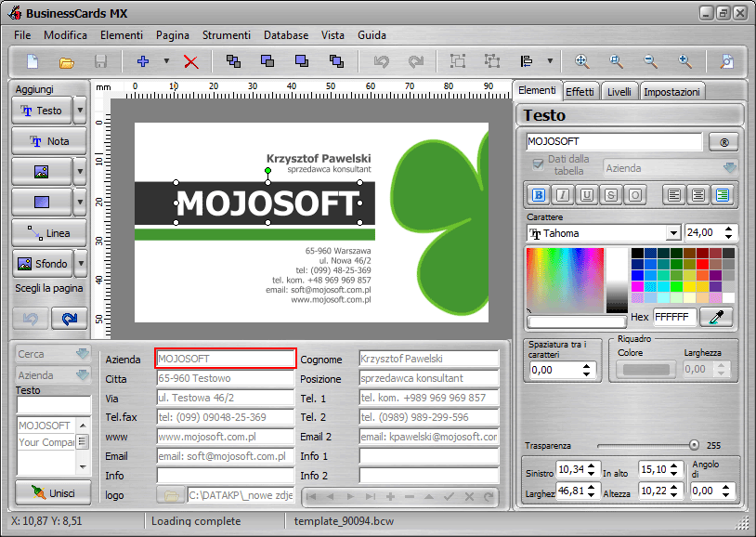Click the ungroup elements icon
The height and width of the screenshot is (537, 756).
[x=492, y=61]
